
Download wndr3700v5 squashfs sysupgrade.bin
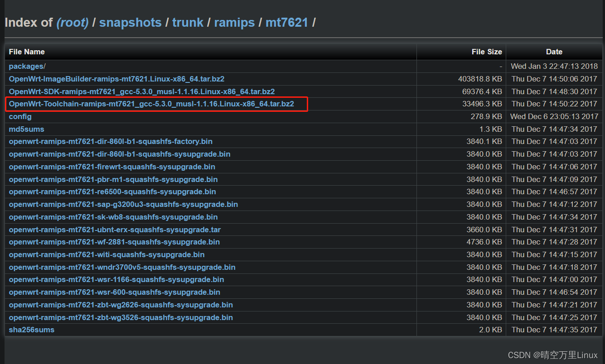click(x=122, y=267)
